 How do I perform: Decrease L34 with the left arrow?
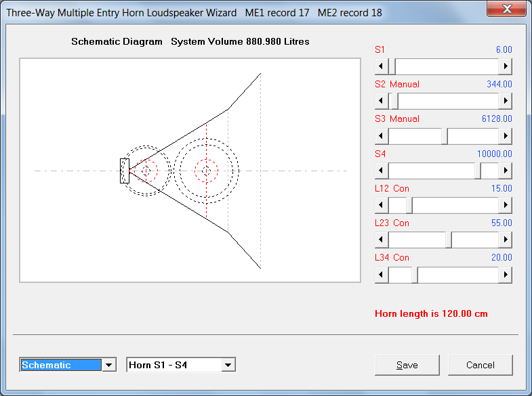(382, 274)
